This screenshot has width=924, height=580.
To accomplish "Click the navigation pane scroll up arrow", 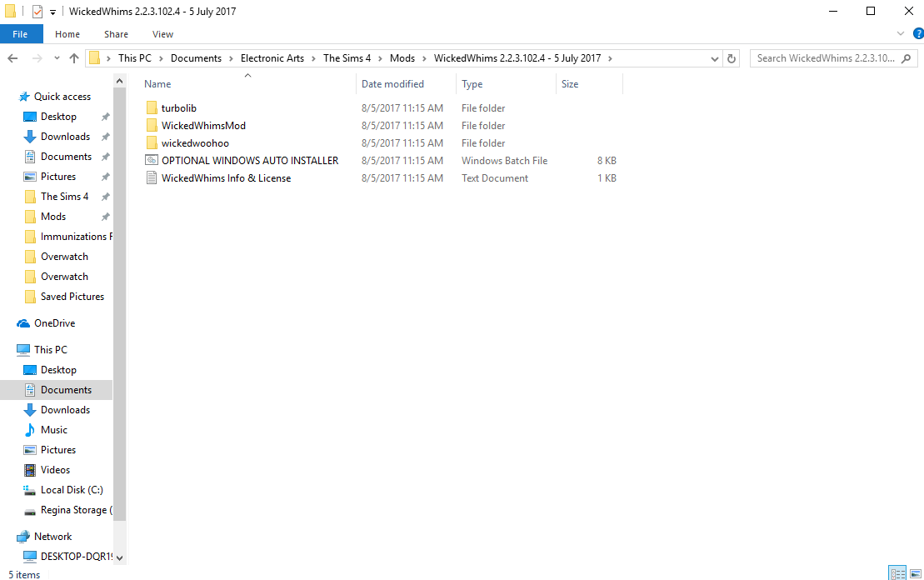I will (x=120, y=82).
